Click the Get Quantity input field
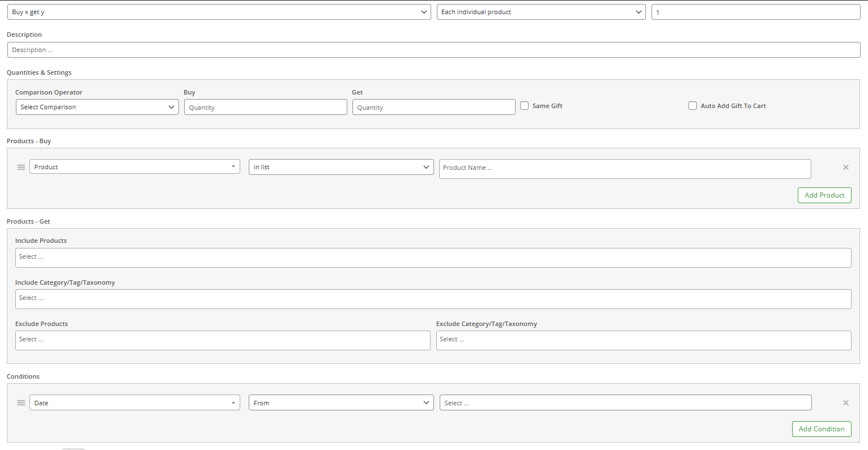 tap(433, 108)
